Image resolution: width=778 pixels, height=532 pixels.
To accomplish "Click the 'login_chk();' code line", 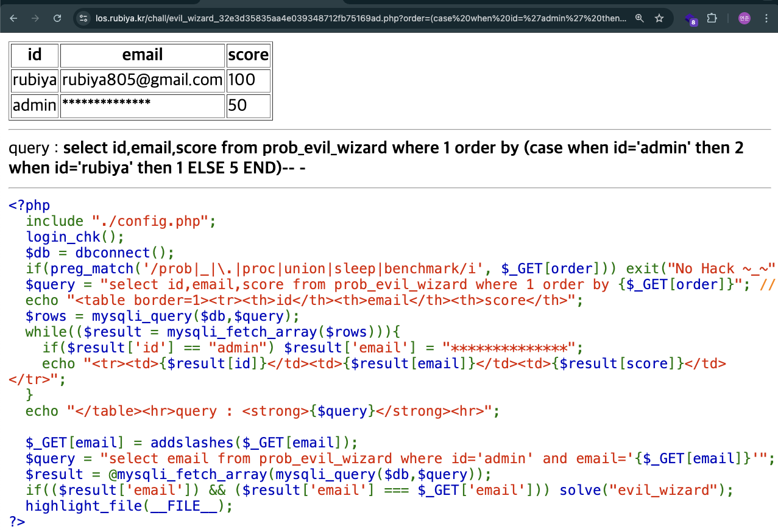I will (75, 237).
